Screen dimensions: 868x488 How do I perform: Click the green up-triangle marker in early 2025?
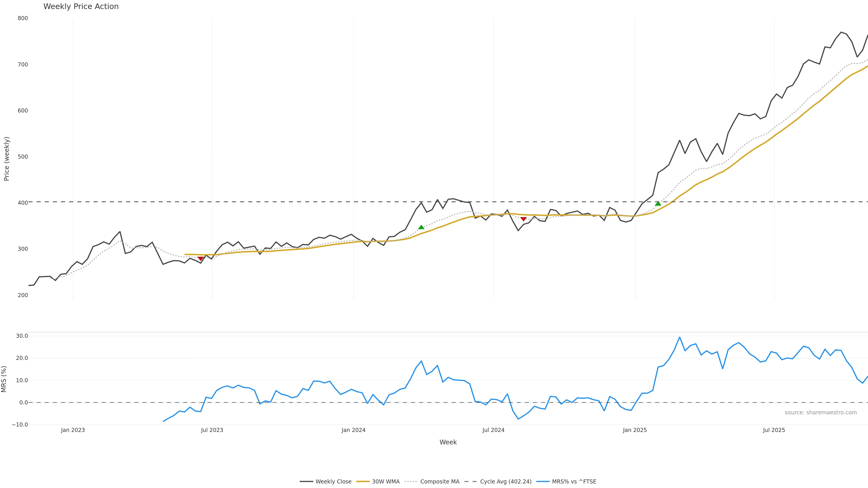click(658, 203)
